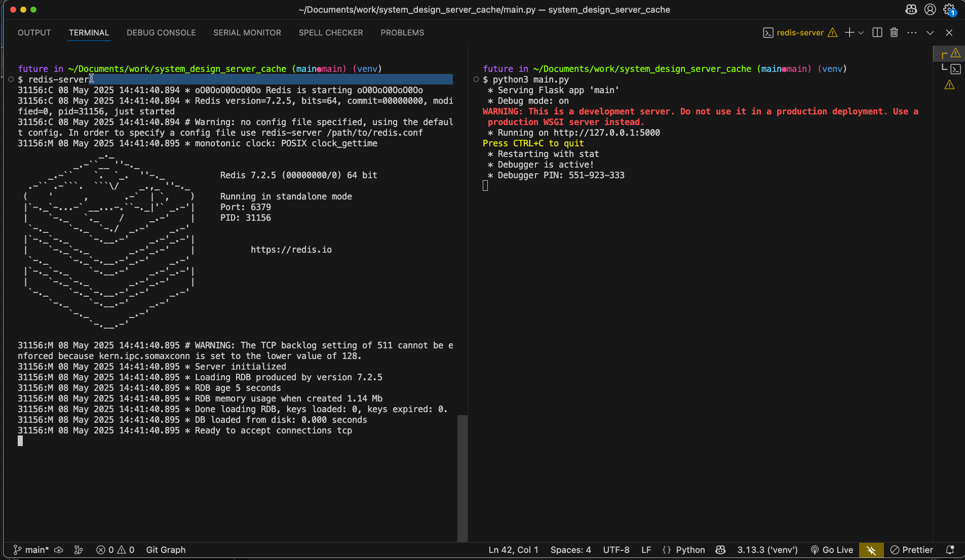Image resolution: width=965 pixels, height=560 pixels.
Task: Change language mode via Python
Action: point(690,550)
